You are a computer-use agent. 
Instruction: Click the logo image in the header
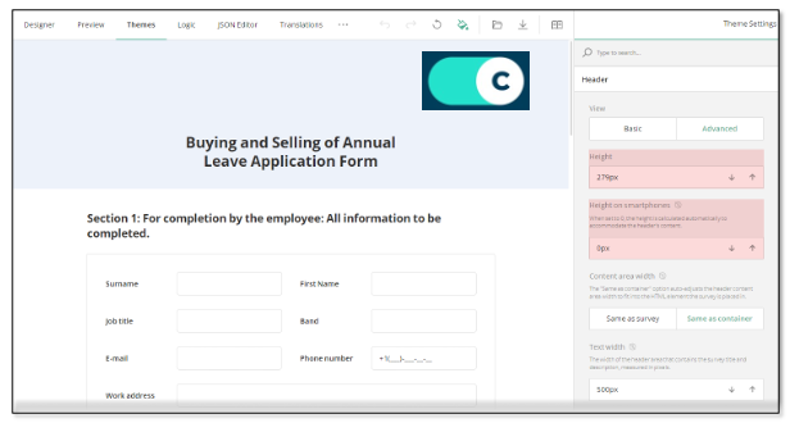[475, 81]
